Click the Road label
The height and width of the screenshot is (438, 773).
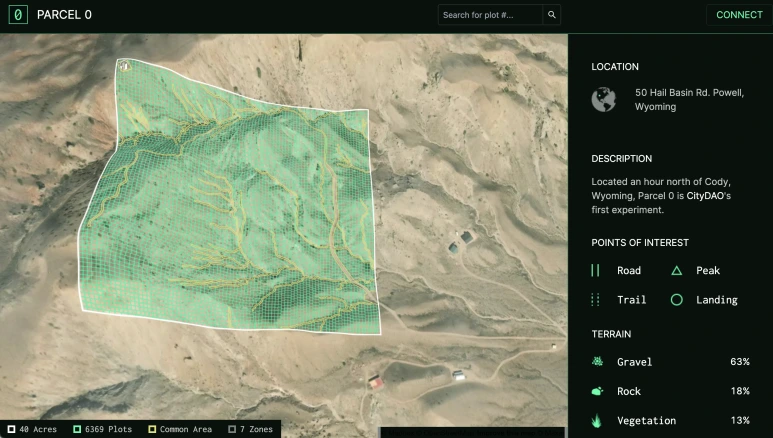[x=629, y=270]
